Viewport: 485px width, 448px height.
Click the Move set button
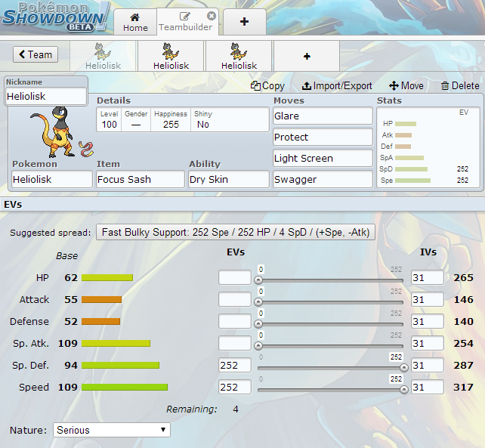pyautogui.click(x=406, y=85)
